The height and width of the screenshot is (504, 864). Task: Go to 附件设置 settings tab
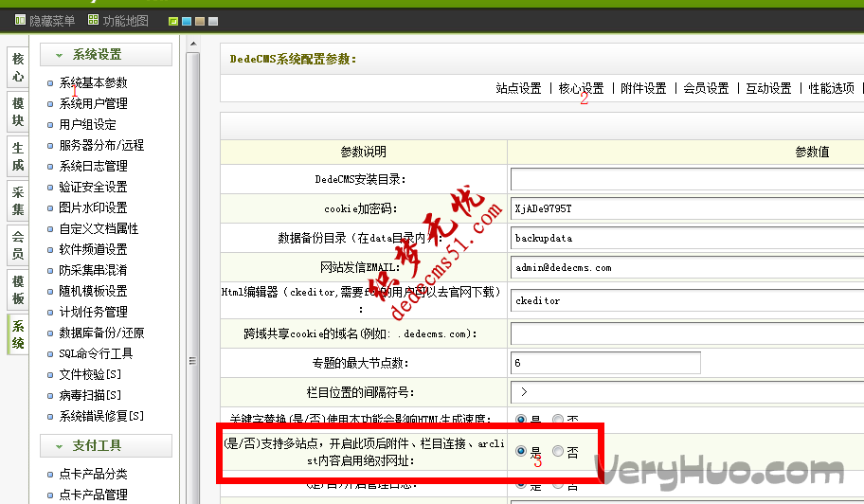(x=643, y=88)
